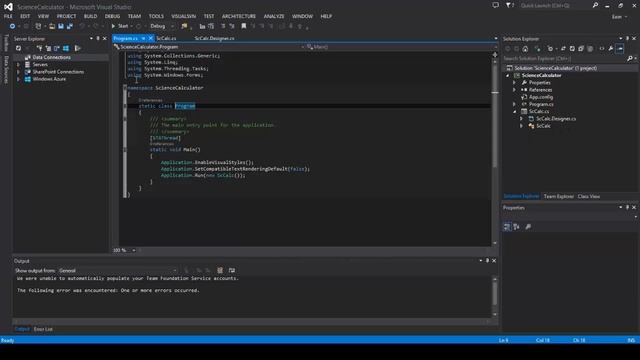Click the Save icon in the main toolbar
The height and width of the screenshot is (360, 640).
click(61, 26)
